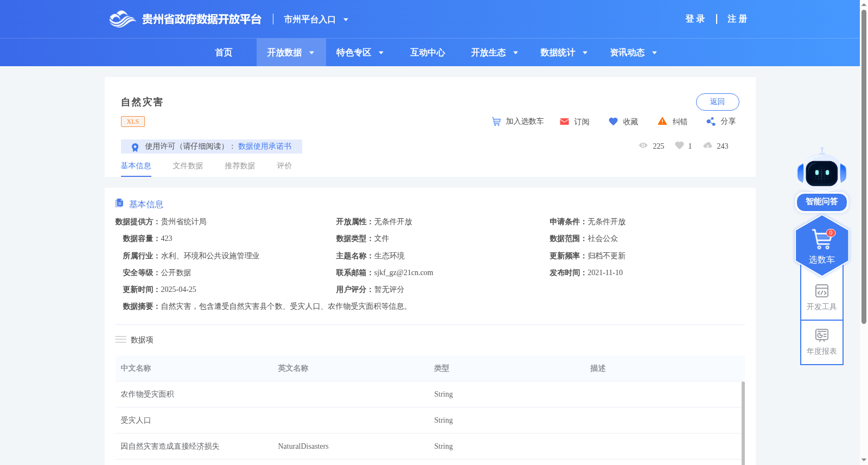Click the 自然灾害 dataset title
The image size is (868, 465).
point(142,102)
